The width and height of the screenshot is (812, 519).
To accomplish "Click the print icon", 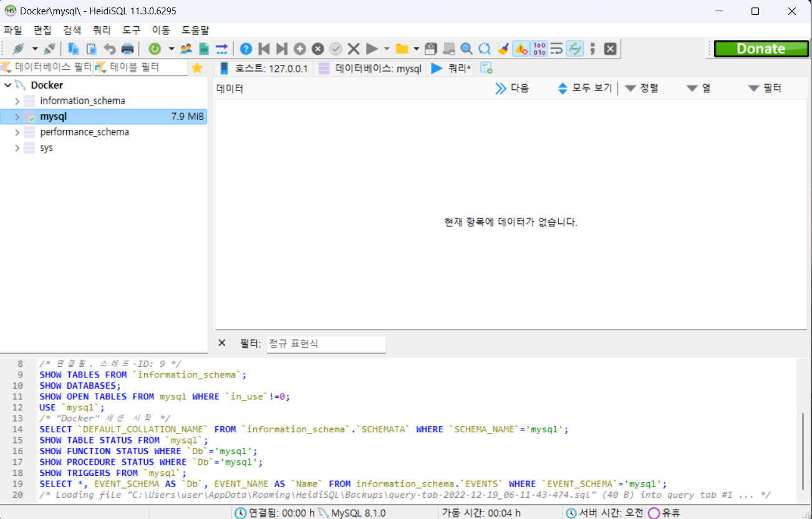I will click(x=127, y=49).
